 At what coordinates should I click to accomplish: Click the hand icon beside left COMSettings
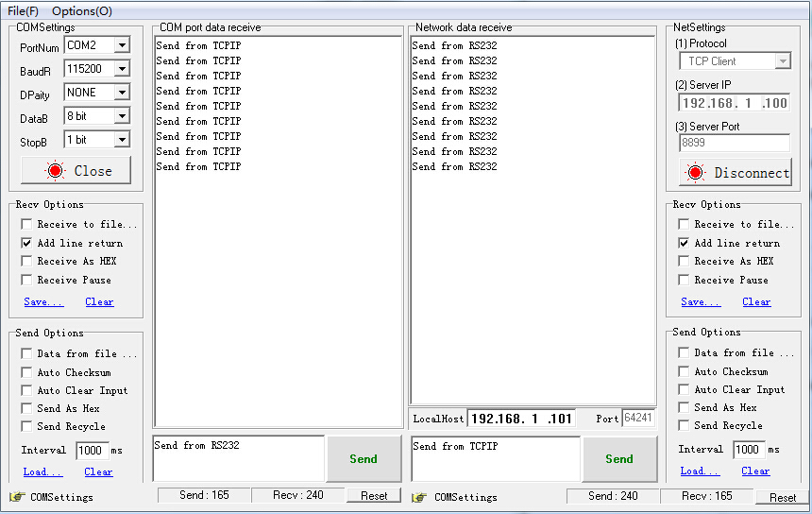pyautogui.click(x=17, y=497)
